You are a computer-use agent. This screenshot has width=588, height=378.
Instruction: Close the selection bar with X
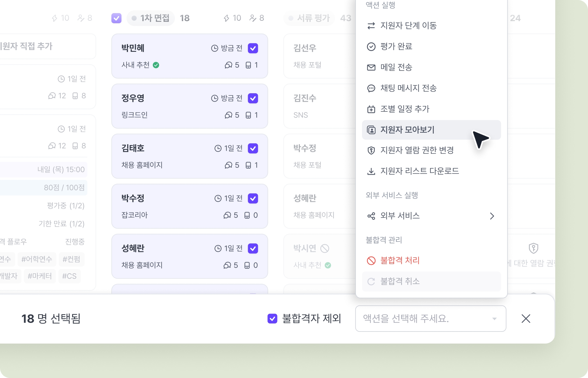click(526, 318)
